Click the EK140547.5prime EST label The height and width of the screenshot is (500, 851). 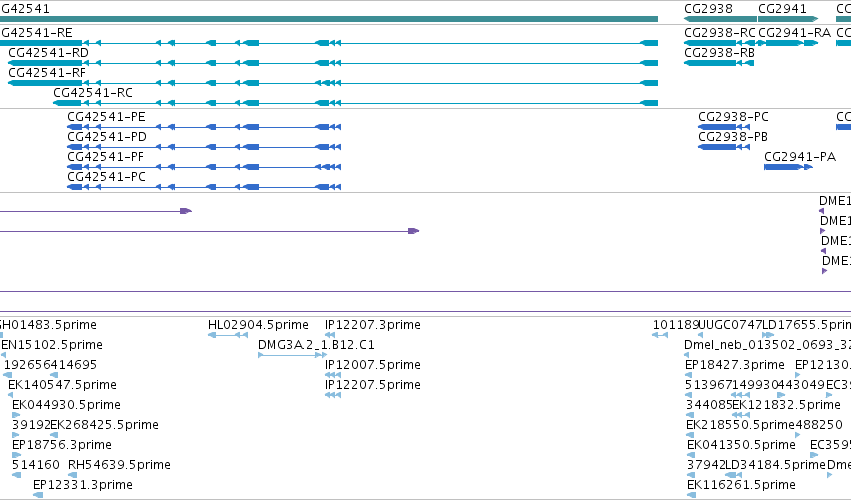pyautogui.click(x=62, y=385)
